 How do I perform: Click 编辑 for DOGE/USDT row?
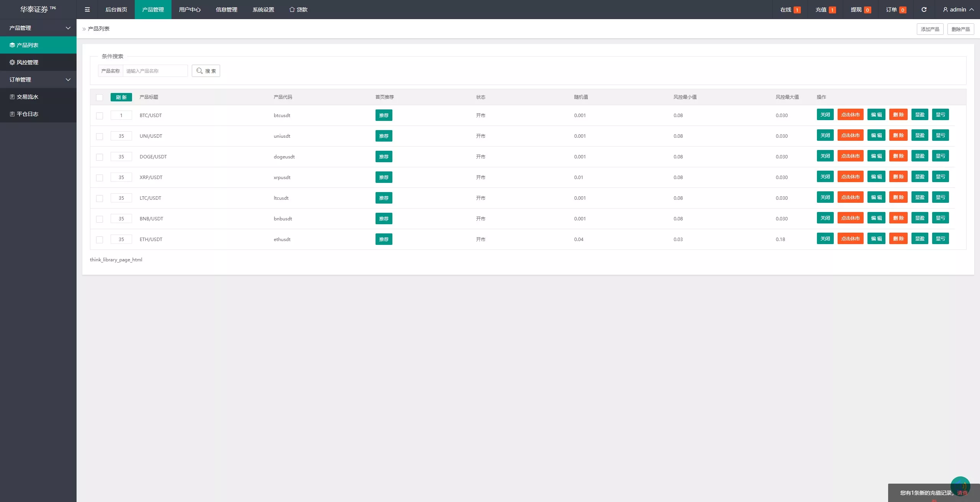pos(876,156)
